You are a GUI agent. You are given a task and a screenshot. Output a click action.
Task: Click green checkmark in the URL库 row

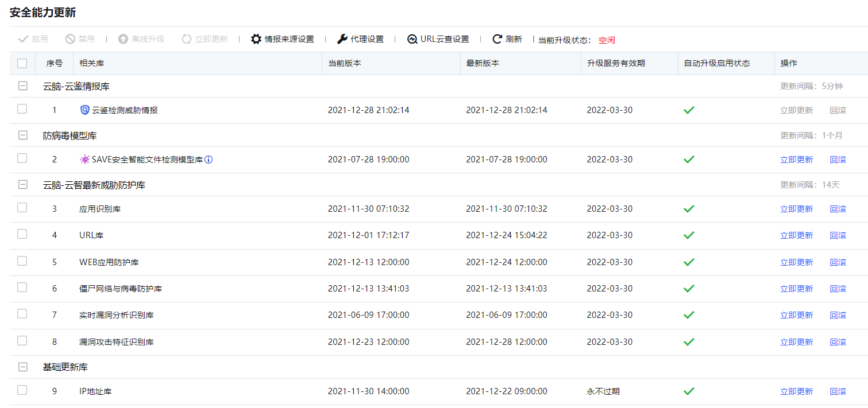pos(689,235)
